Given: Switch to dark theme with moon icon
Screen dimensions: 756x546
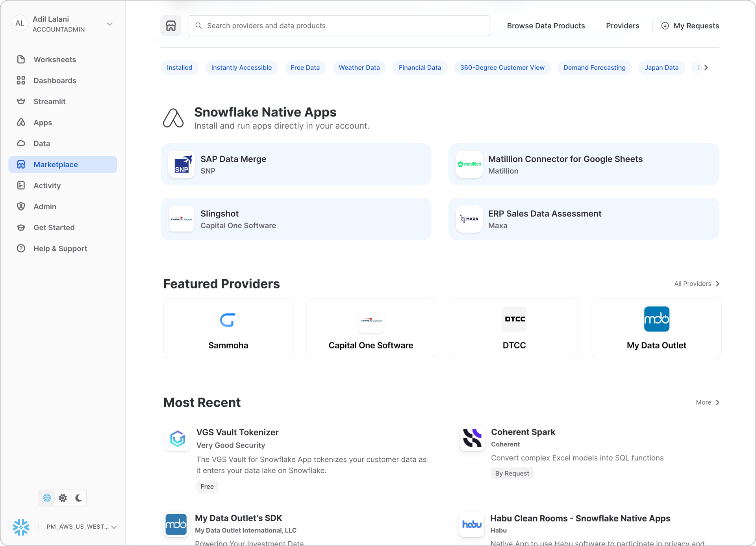Looking at the screenshot, I should point(78,498).
